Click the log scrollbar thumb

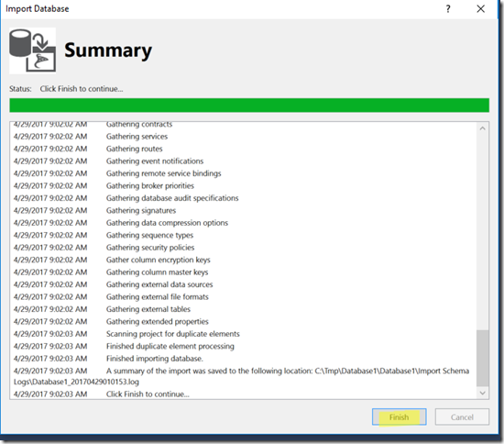tap(482, 358)
